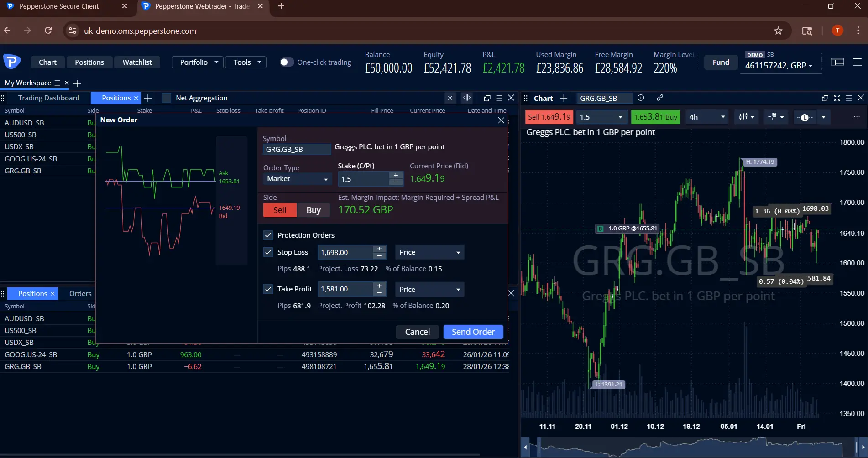Click the Pepperstone logo
The image size is (868, 458).
pyautogui.click(x=12, y=62)
